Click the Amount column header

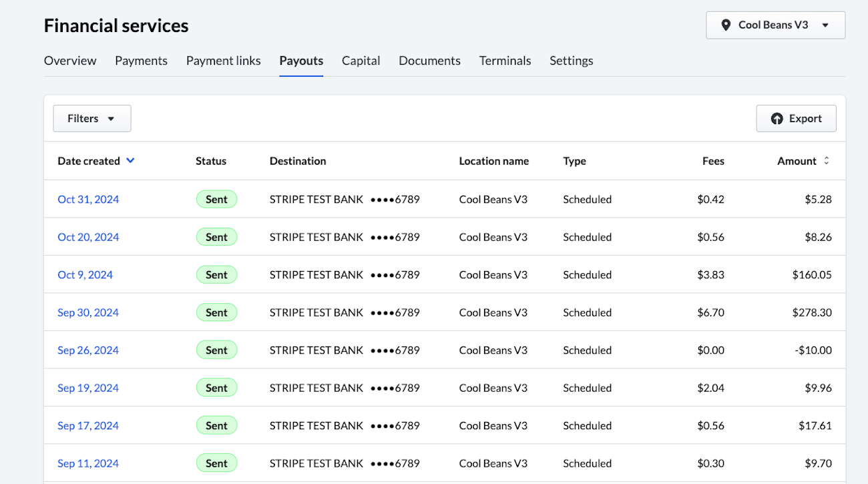click(797, 160)
